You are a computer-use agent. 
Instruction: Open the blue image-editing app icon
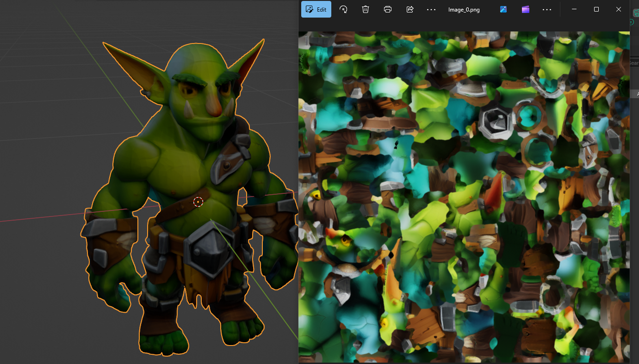pyautogui.click(x=503, y=9)
